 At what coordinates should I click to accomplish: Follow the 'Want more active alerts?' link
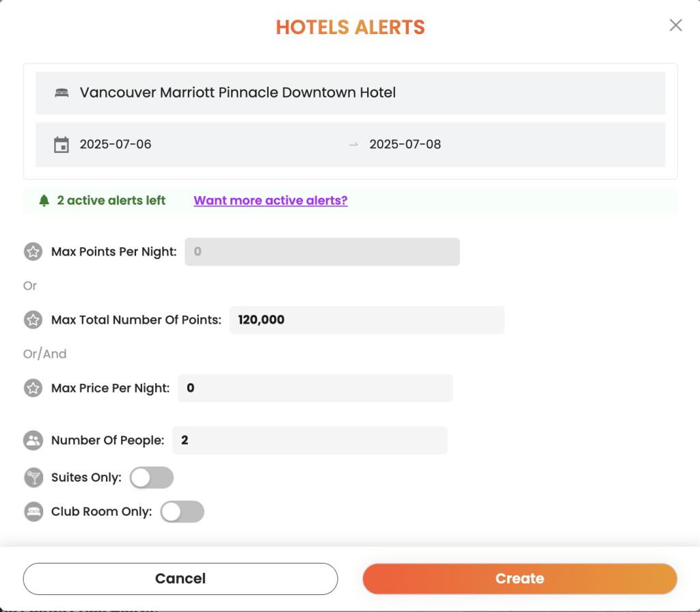[270, 201]
